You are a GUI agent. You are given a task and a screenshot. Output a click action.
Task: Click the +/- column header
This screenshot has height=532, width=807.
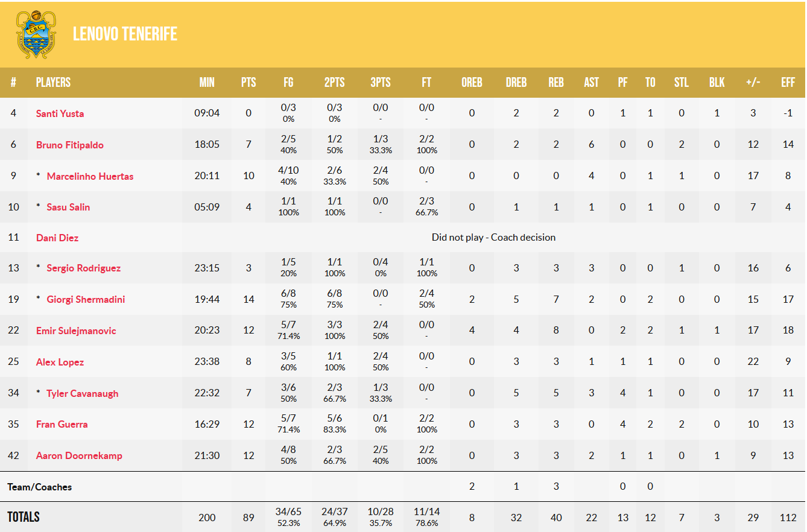(x=753, y=83)
